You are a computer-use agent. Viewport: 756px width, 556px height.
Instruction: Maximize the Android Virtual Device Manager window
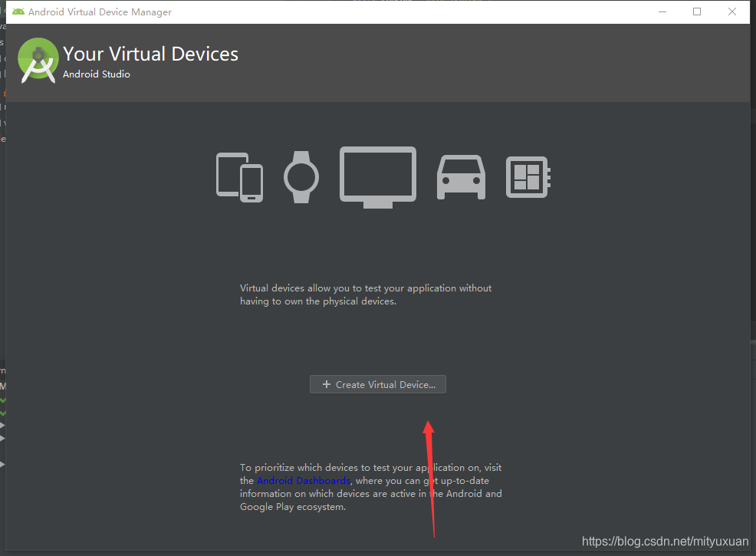pyautogui.click(x=697, y=12)
